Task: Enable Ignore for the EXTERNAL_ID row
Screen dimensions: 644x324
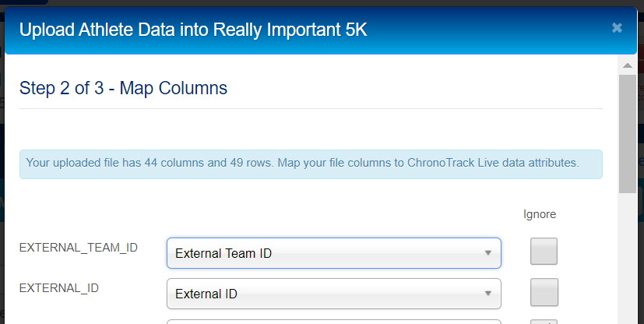Action: pyautogui.click(x=544, y=292)
